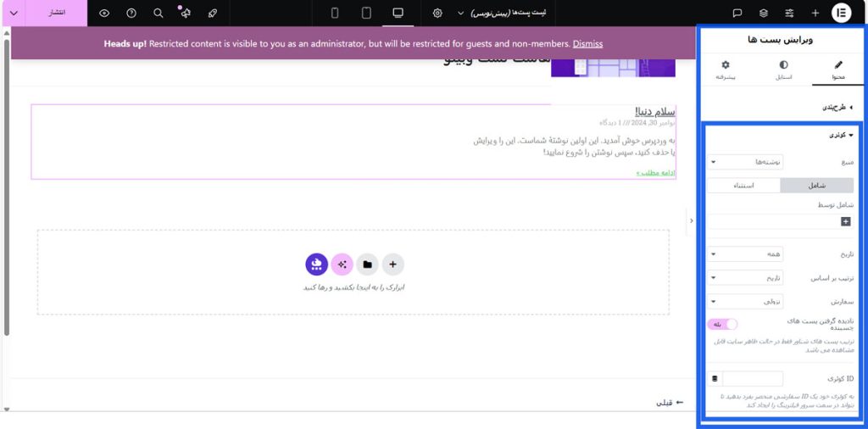Image resolution: width=868 pixels, height=429 pixels.
Task: Click document title لیست پست‌ها (پیش‌نویس)
Action: click(x=509, y=14)
